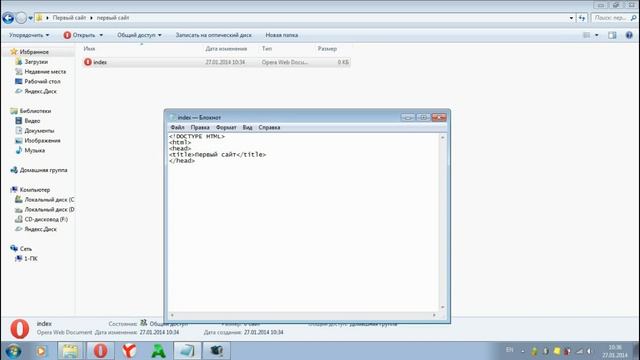
Task: Open the Справка menu in Notepad
Action: click(x=269, y=127)
